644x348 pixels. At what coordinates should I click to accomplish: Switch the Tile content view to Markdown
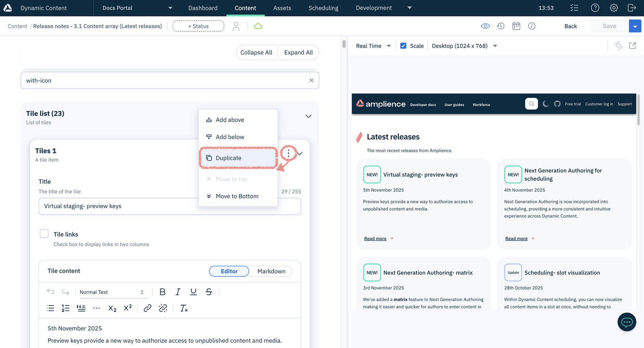click(271, 271)
